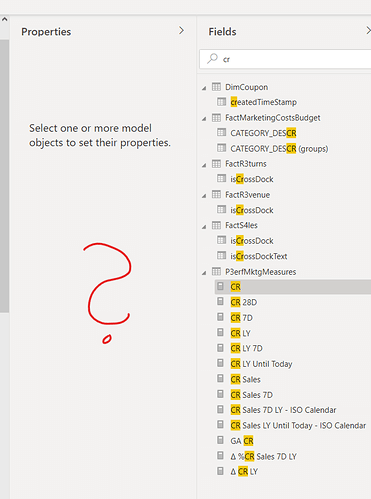Select the CR Sales measure name
The width and height of the screenshot is (371, 499).
(x=246, y=380)
